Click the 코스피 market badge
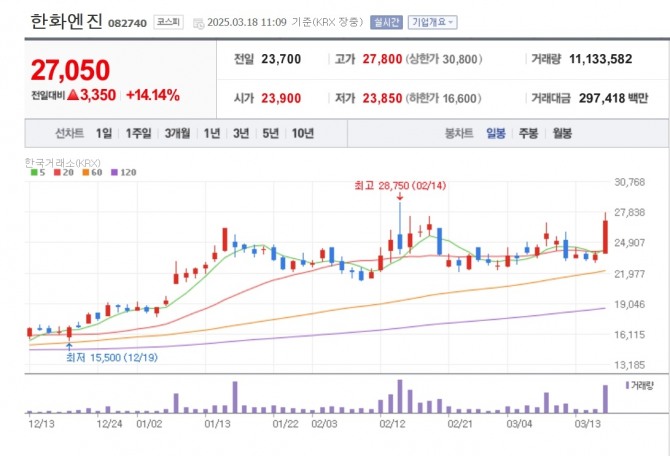 pyautogui.click(x=168, y=22)
